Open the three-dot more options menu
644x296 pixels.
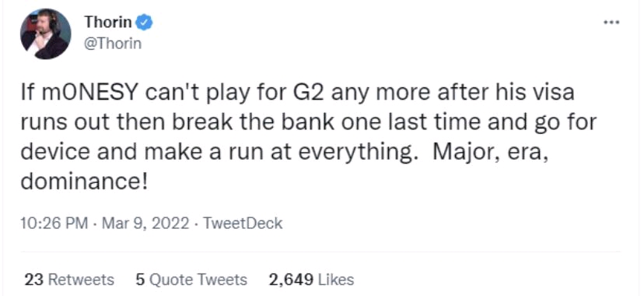tap(611, 22)
